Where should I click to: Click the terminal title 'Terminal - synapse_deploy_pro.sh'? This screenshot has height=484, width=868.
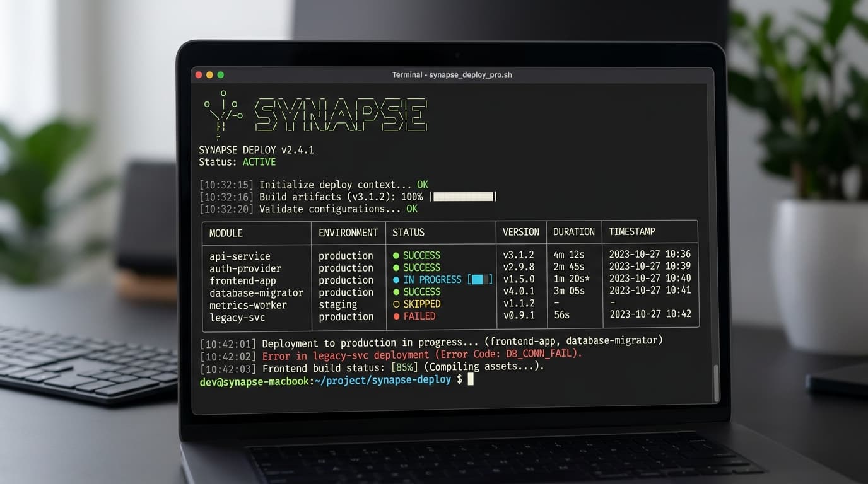tap(452, 75)
